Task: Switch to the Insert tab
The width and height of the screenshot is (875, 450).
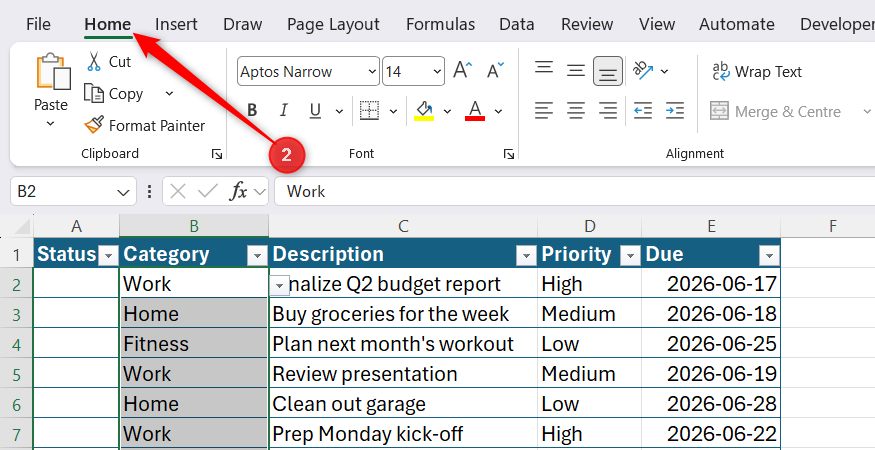Action: (x=176, y=25)
